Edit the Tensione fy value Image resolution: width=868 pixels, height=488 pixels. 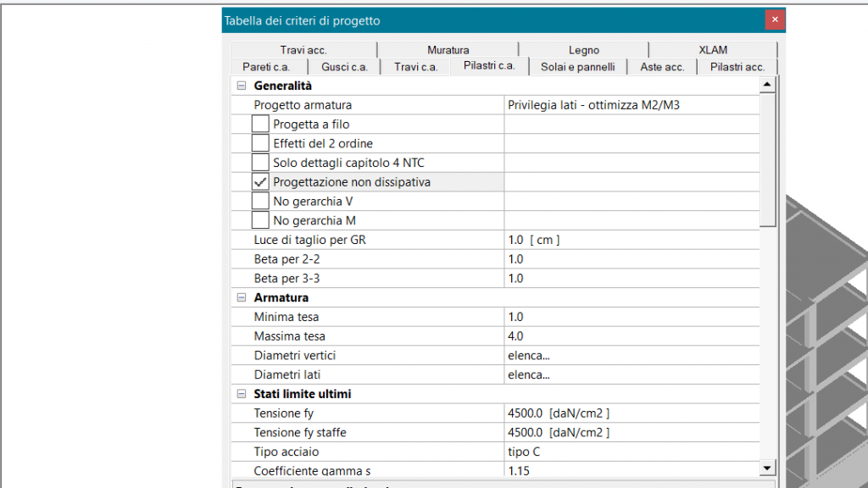coord(632,413)
